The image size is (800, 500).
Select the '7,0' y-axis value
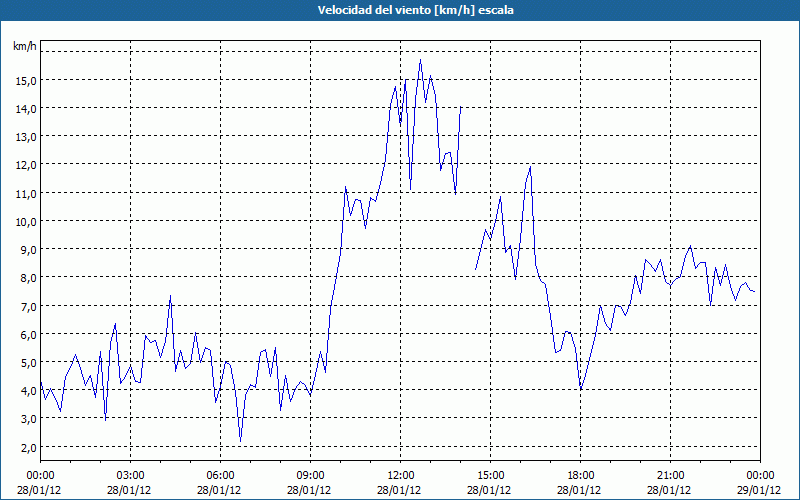pyautogui.click(x=29, y=307)
